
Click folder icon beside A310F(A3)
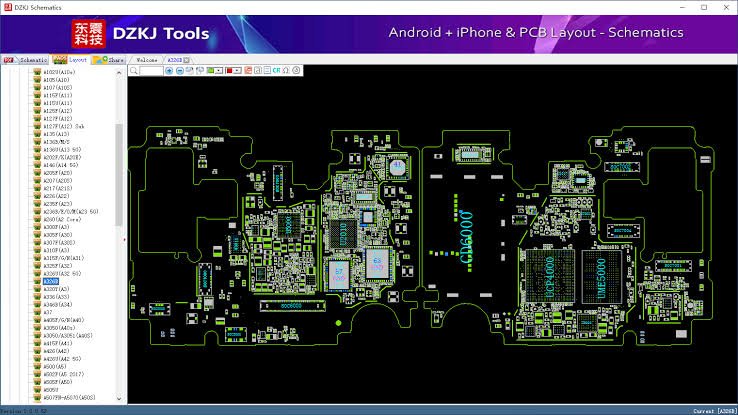37,250
